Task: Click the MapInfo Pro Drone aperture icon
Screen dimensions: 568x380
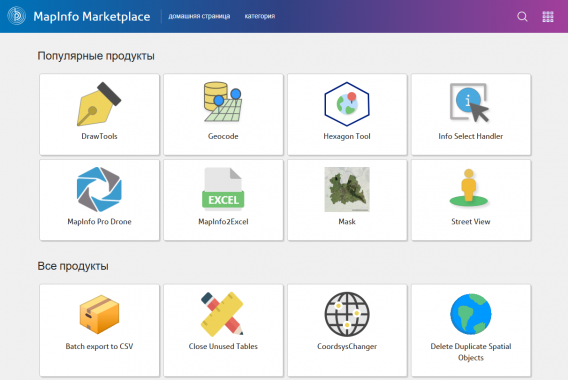Action: [x=99, y=189]
